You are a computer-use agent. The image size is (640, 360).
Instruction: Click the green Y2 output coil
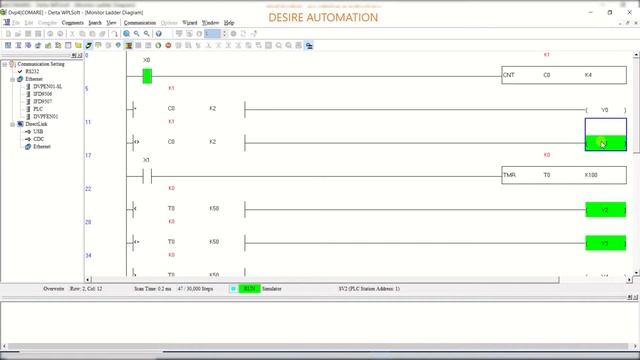click(605, 210)
